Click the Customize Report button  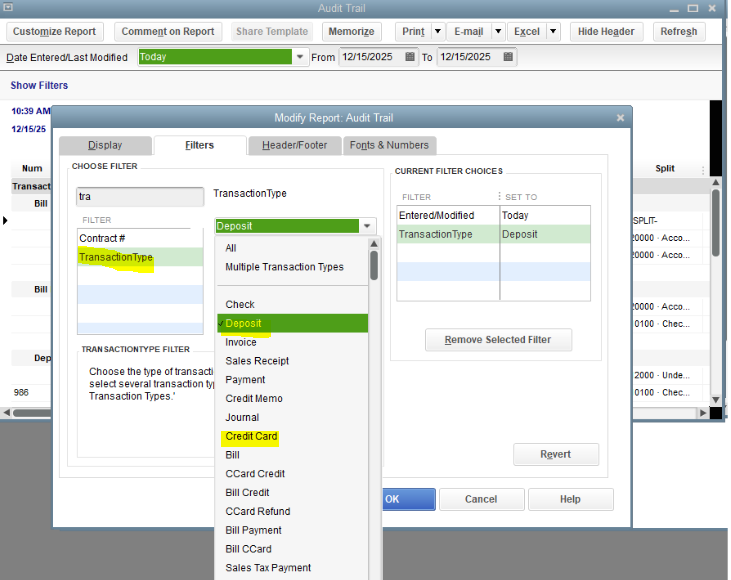[x=55, y=31]
